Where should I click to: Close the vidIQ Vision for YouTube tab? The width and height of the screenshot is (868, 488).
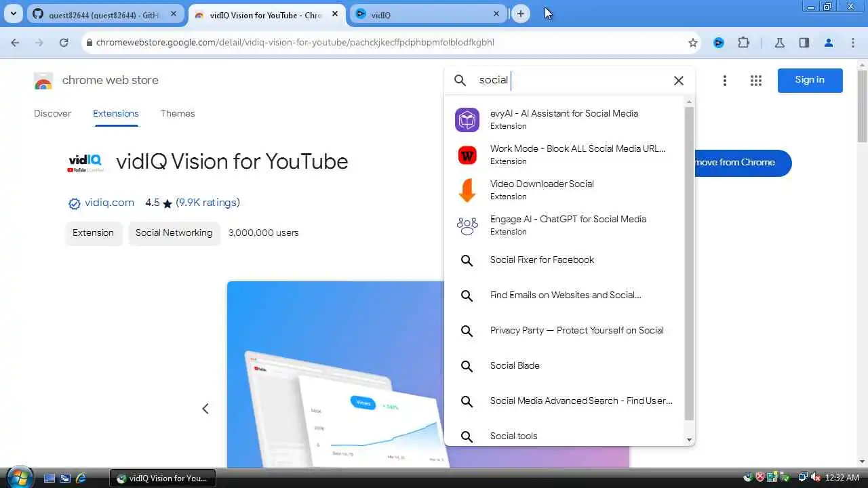pyautogui.click(x=334, y=14)
